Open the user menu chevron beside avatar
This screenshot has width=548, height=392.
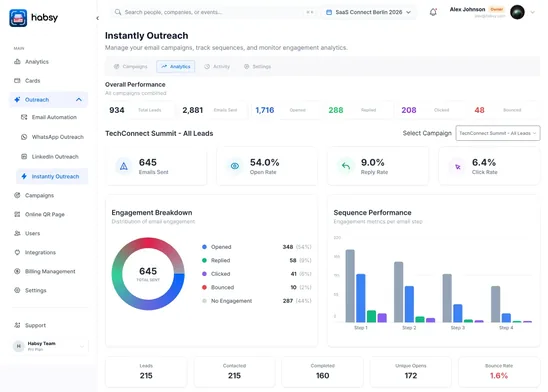coord(533,12)
